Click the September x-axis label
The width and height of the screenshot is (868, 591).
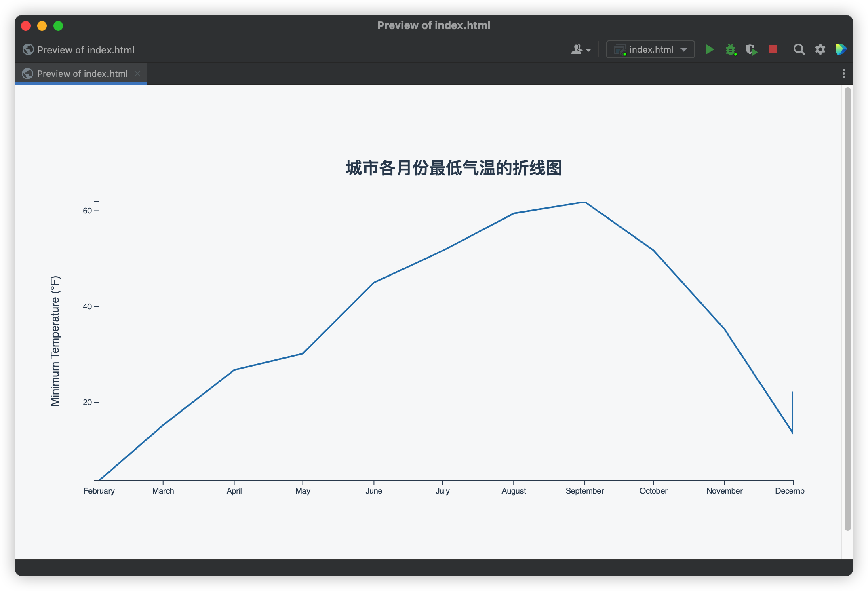(584, 491)
